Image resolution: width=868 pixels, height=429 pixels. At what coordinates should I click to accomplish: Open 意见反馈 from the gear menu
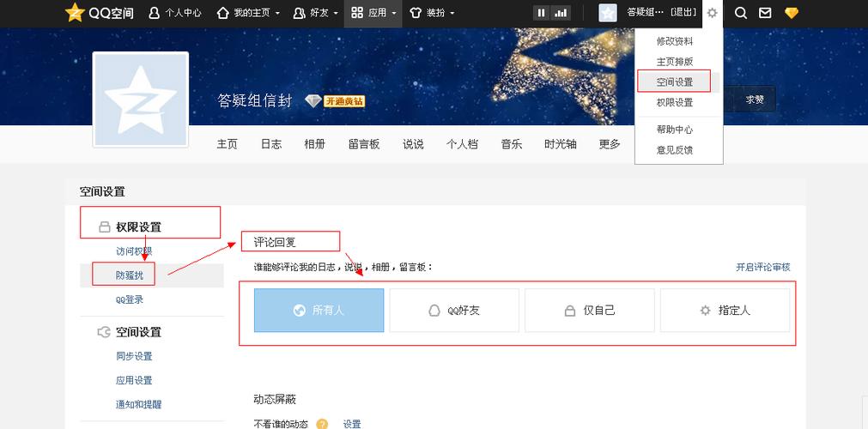coord(674,150)
